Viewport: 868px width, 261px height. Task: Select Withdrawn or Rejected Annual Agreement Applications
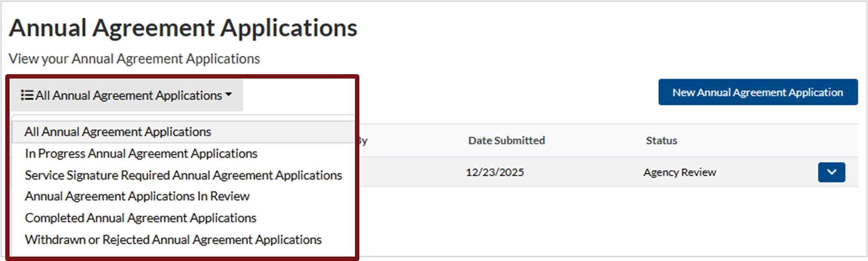point(173,240)
